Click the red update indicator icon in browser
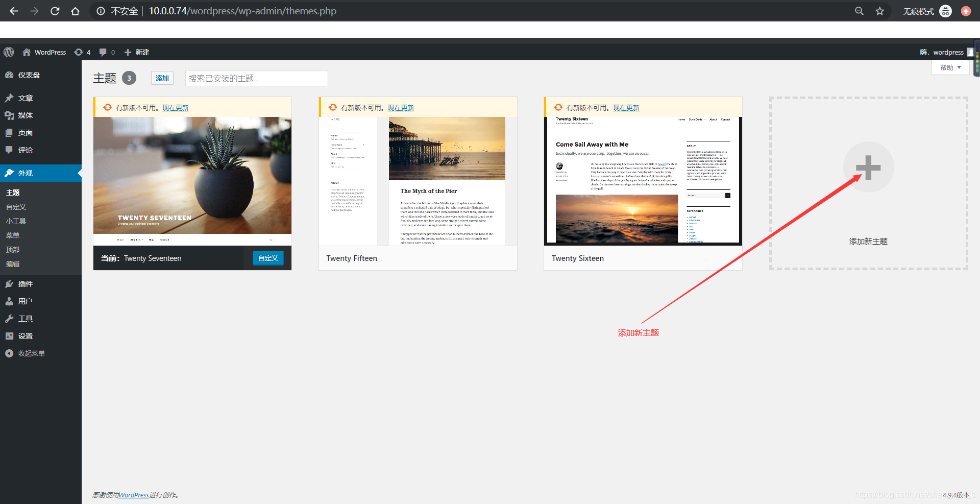The width and height of the screenshot is (980, 504). point(966,11)
